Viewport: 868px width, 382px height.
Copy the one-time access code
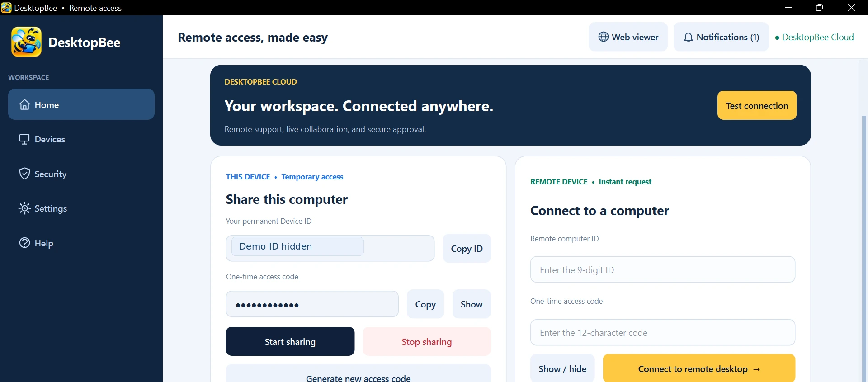[x=425, y=304]
